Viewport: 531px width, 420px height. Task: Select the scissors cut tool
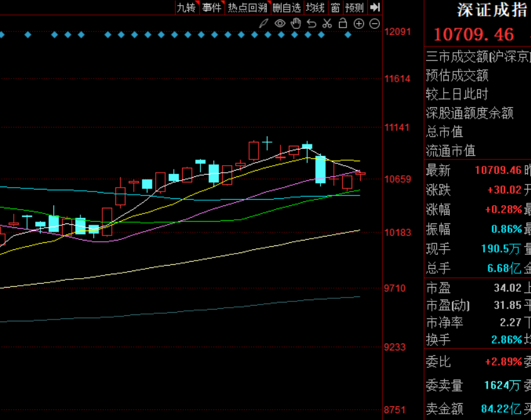[327, 24]
